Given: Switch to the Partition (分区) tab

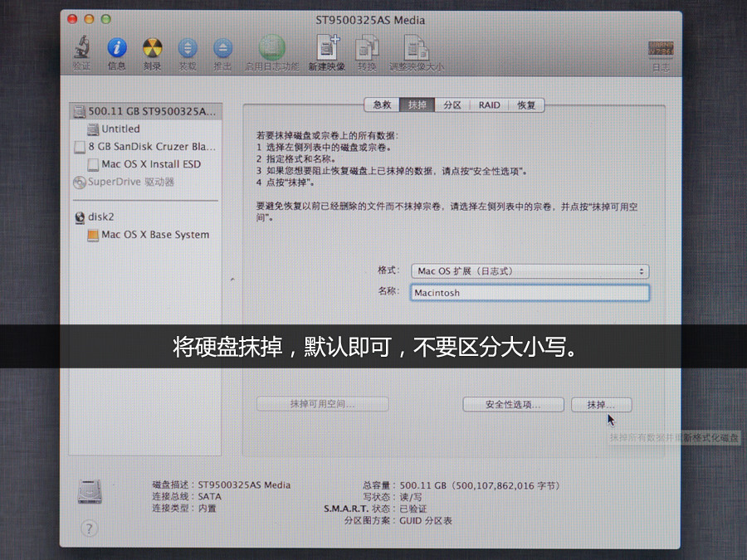Looking at the screenshot, I should click(x=452, y=105).
